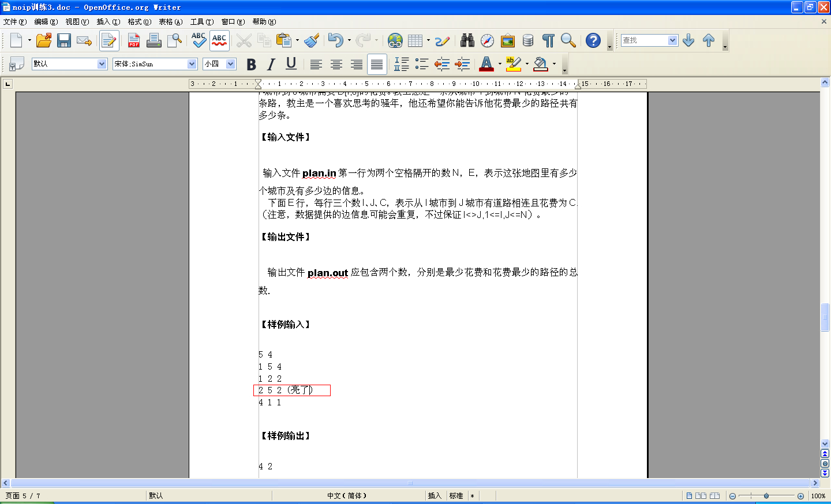The image size is (831, 504).
Task: Open the 工具 menu
Action: point(202,22)
